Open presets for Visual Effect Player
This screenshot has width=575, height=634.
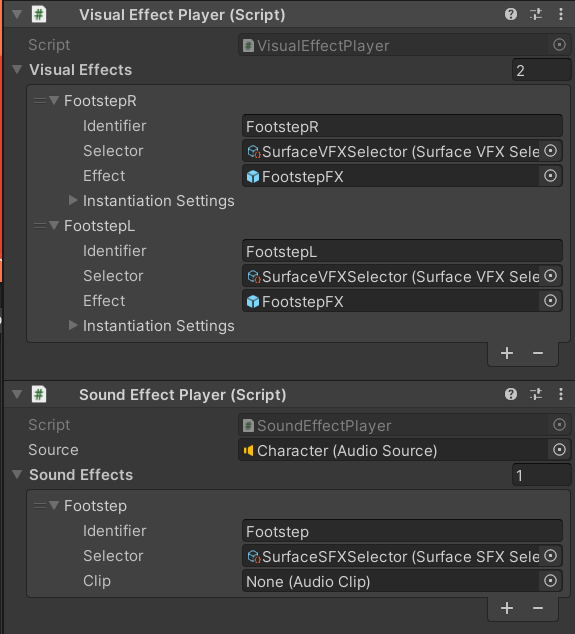click(x=536, y=15)
